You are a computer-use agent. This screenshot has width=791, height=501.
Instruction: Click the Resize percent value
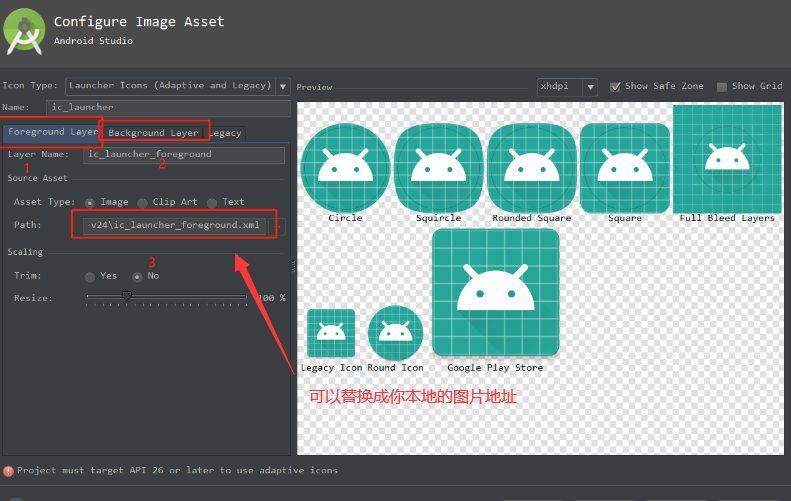click(272, 298)
